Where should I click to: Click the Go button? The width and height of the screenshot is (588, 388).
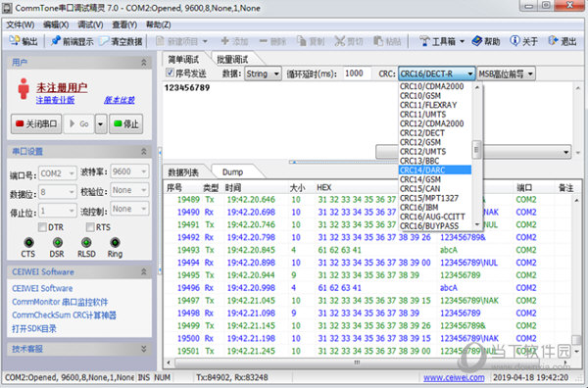tap(79, 123)
